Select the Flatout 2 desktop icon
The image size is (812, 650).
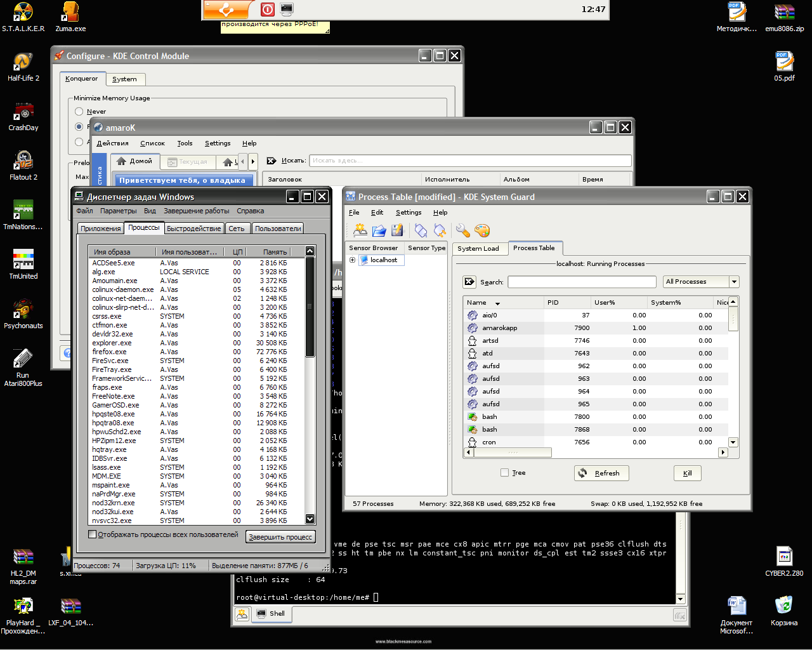[x=23, y=166]
